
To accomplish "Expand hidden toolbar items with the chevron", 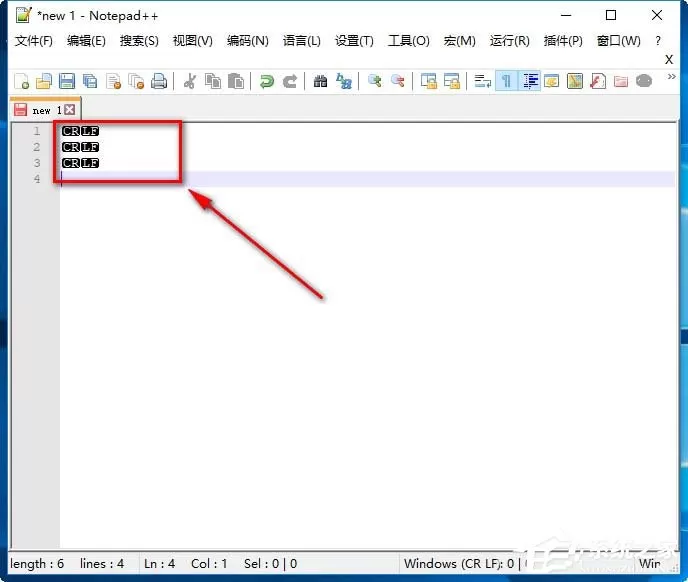I will [x=671, y=77].
